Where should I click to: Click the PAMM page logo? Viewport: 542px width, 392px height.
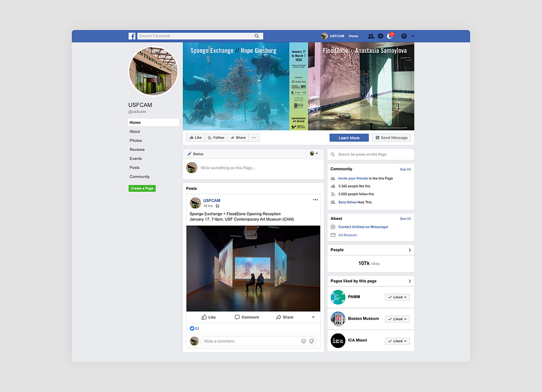pyautogui.click(x=338, y=297)
